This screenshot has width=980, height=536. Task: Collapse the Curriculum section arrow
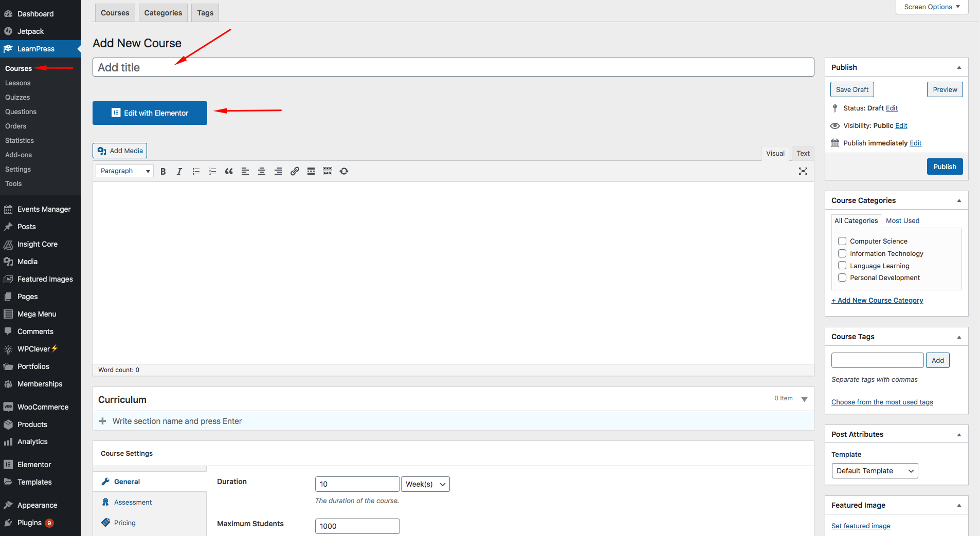[x=805, y=399]
